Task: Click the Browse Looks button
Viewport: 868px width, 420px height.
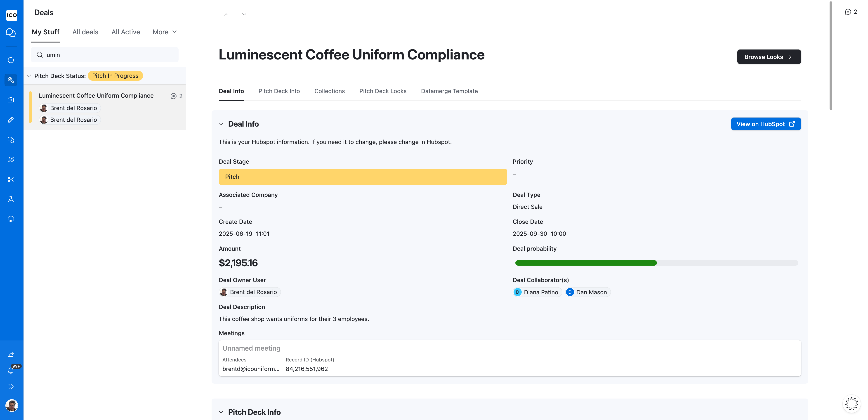Action: point(769,57)
